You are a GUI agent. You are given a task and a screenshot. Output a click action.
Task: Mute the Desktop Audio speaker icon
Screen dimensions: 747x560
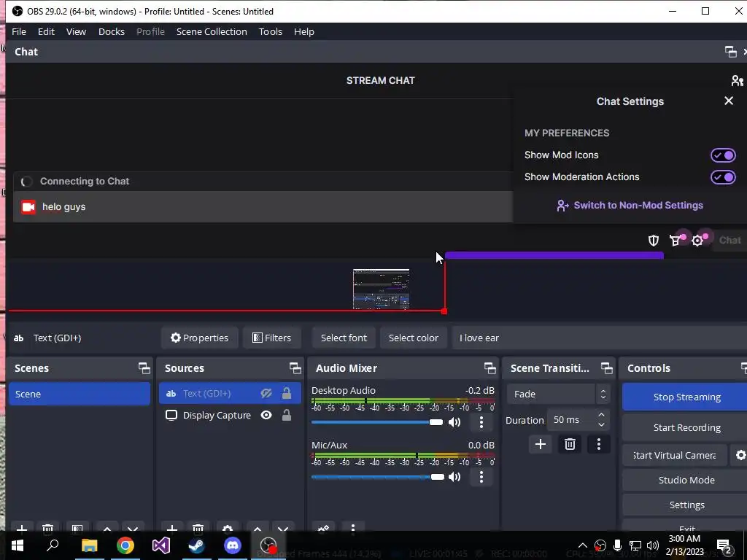pyautogui.click(x=454, y=422)
